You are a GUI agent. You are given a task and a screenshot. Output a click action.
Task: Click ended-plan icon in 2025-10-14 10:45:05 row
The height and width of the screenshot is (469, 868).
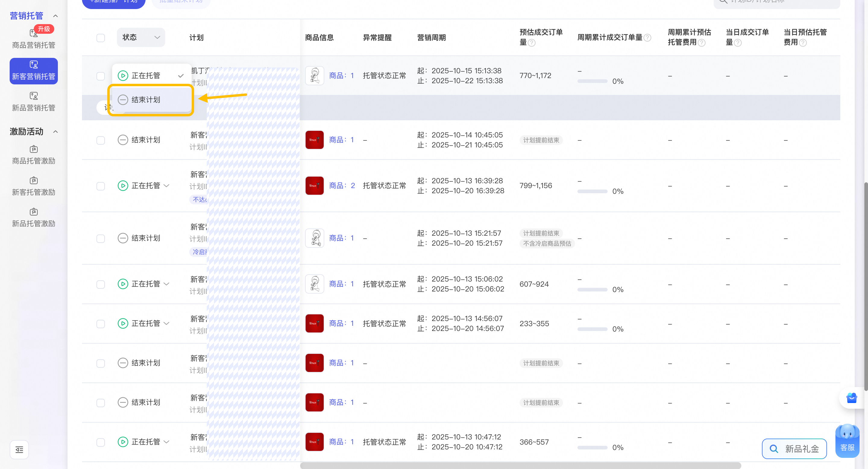(123, 140)
